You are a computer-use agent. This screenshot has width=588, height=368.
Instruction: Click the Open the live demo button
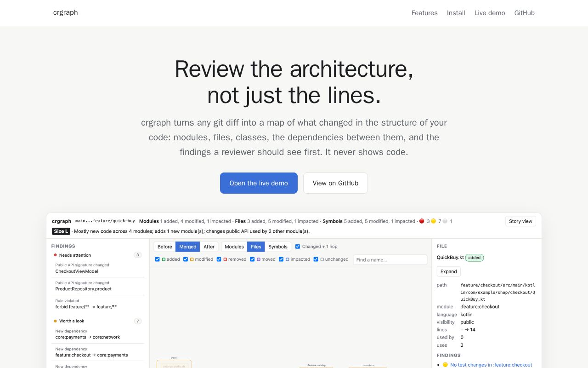(x=259, y=183)
